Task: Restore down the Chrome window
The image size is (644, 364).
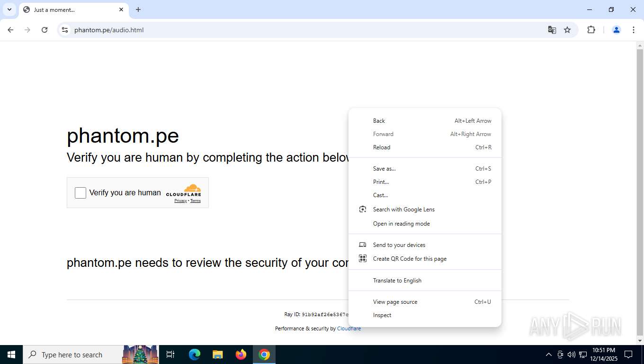Action: coord(611,9)
